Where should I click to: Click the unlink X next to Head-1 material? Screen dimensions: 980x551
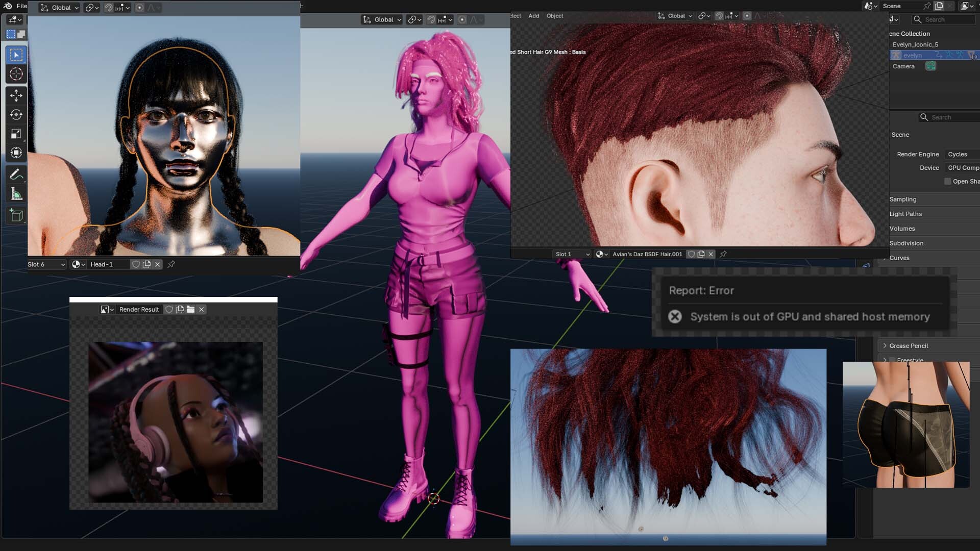click(x=157, y=264)
